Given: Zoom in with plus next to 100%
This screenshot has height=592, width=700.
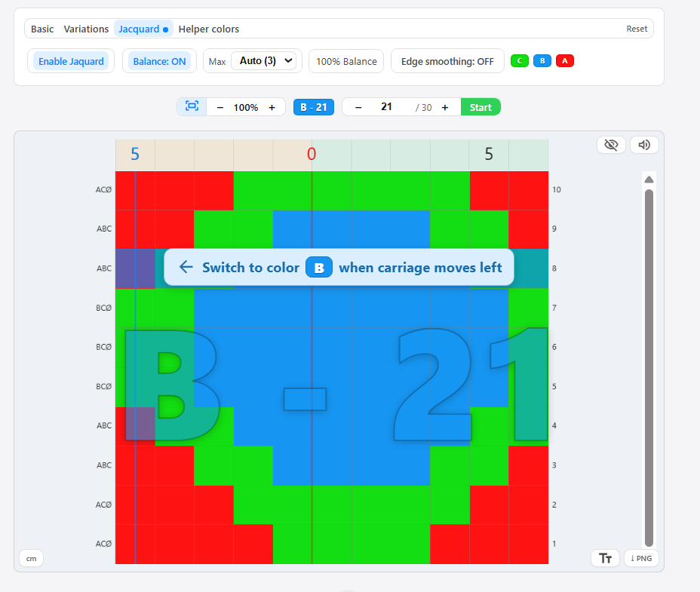Looking at the screenshot, I should (x=272, y=107).
